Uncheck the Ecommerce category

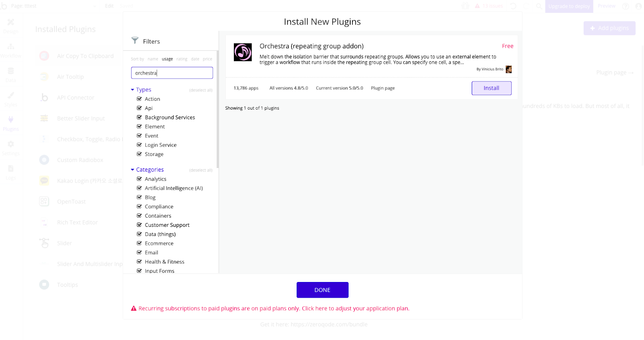click(139, 243)
